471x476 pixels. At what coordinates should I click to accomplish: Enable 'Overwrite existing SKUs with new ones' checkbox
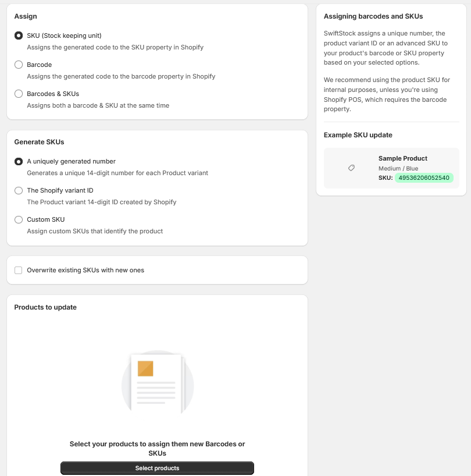click(19, 270)
